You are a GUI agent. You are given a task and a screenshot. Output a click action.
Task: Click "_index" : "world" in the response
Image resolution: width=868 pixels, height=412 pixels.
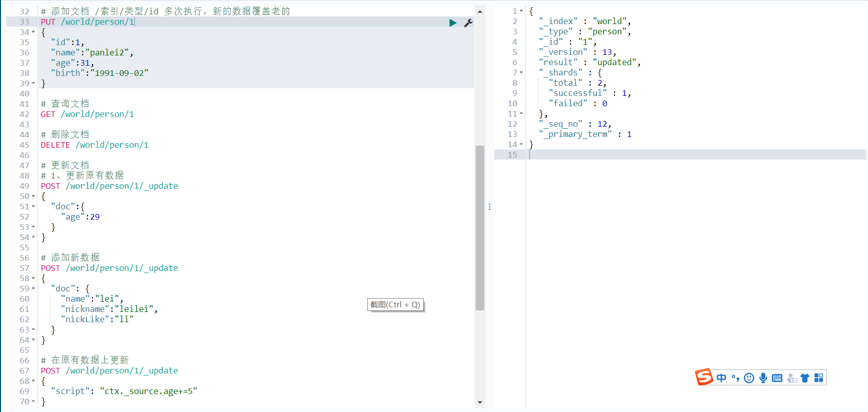pyautogui.click(x=585, y=21)
